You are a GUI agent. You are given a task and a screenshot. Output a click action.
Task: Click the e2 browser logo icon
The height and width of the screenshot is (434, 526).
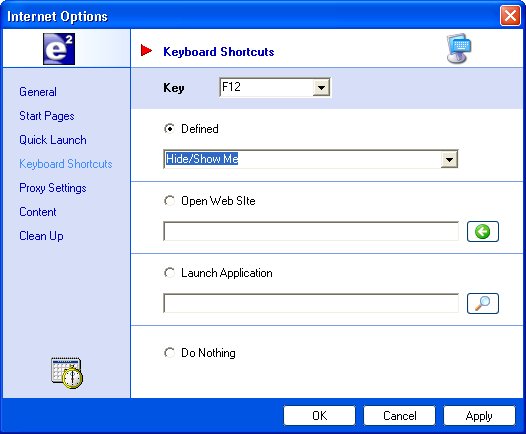pyautogui.click(x=59, y=49)
